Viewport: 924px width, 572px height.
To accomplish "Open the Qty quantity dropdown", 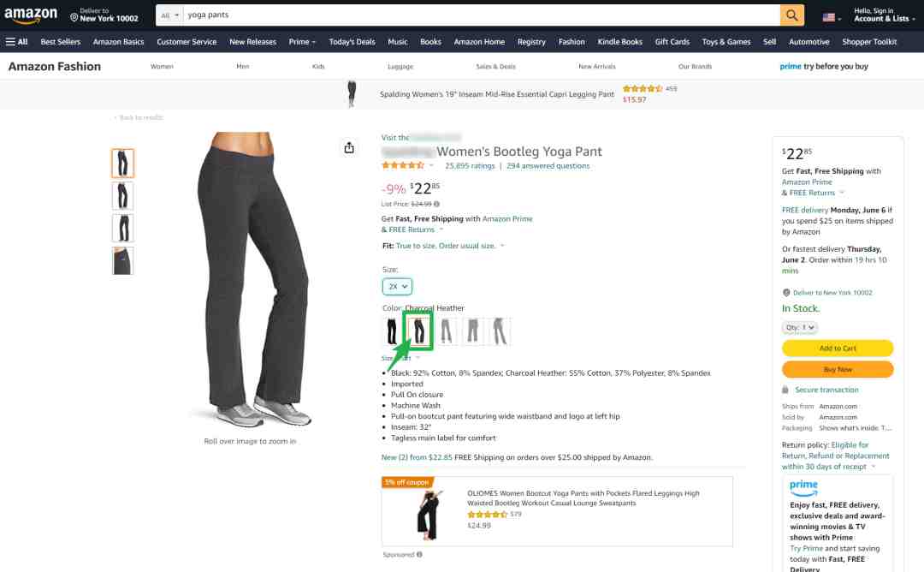I will 800,327.
